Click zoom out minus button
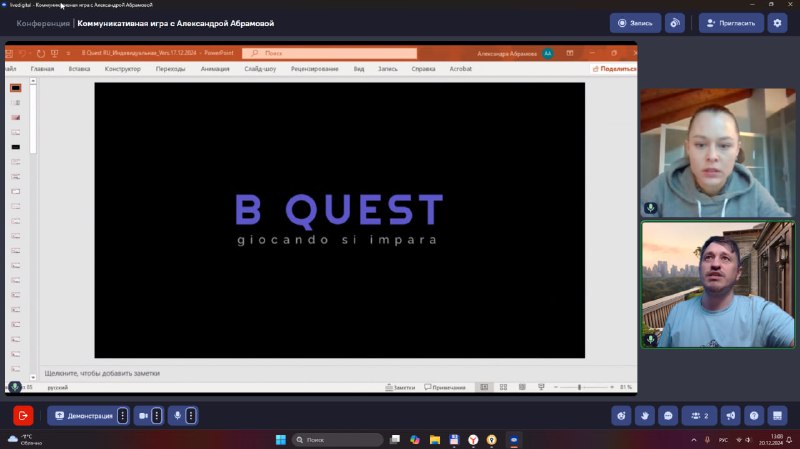The image size is (800, 449). pos(556,388)
